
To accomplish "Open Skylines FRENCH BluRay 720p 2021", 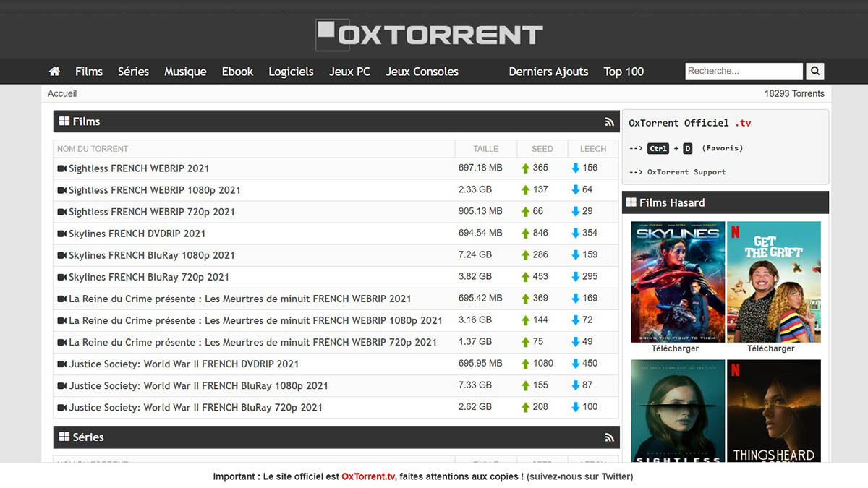I will click(149, 277).
